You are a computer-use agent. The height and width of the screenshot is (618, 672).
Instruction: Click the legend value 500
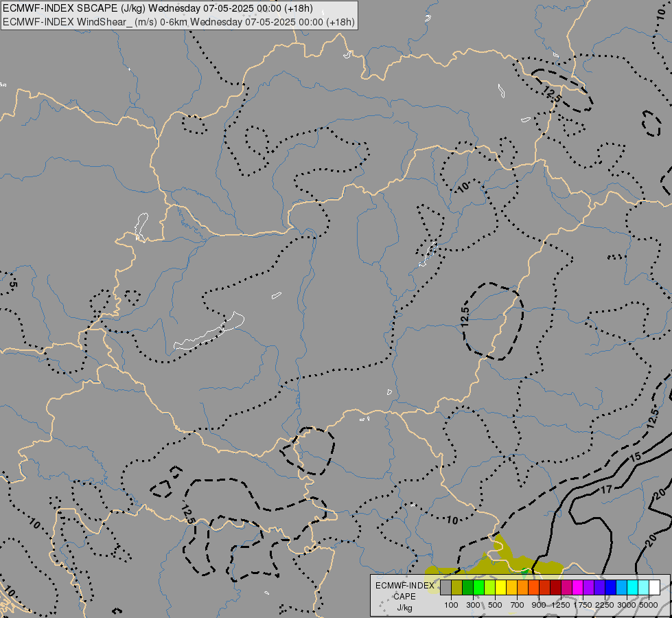(x=495, y=605)
